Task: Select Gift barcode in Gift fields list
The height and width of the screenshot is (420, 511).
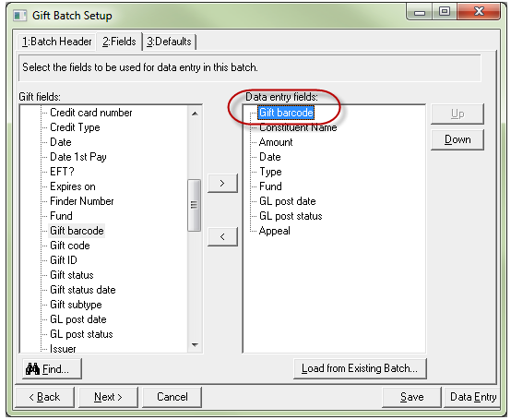Action: (x=77, y=231)
